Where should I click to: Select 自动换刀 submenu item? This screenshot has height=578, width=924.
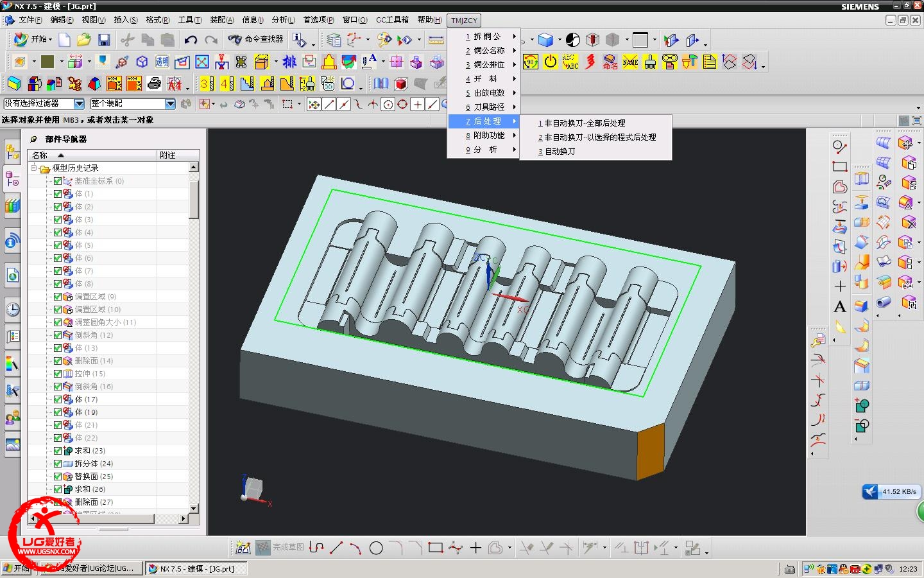click(595, 151)
